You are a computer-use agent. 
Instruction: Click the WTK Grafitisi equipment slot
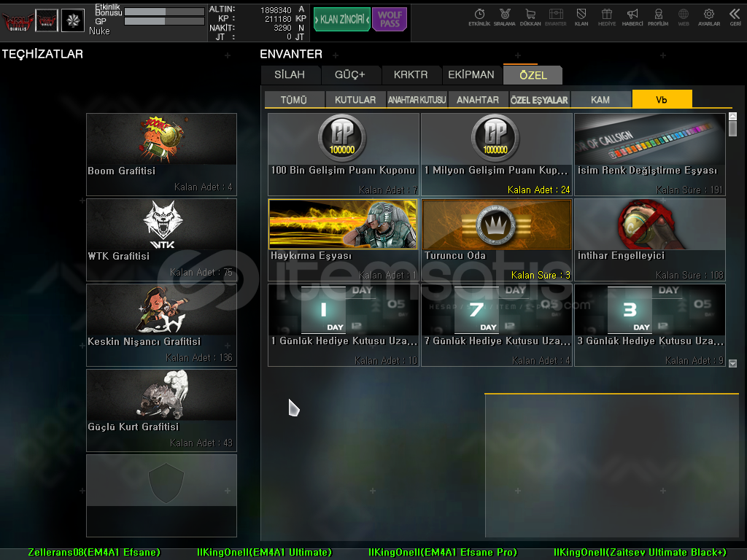tap(161, 239)
